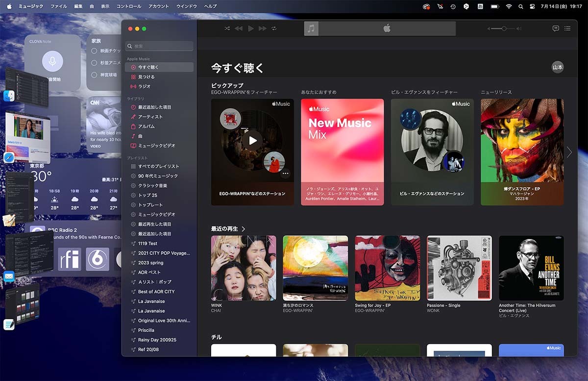Play the EGO-WRAPPIN' station card
The width and height of the screenshot is (588, 381).
252,141
